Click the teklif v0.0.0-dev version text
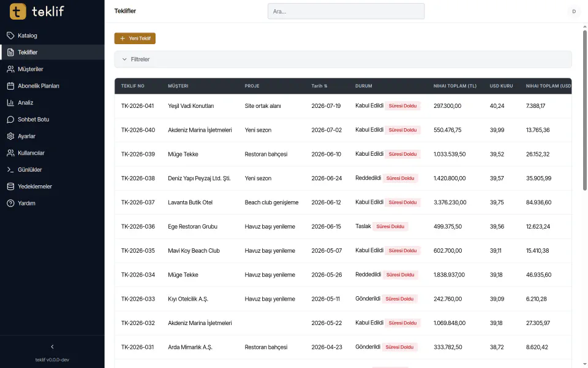The width and height of the screenshot is (588, 368). pyautogui.click(x=52, y=360)
